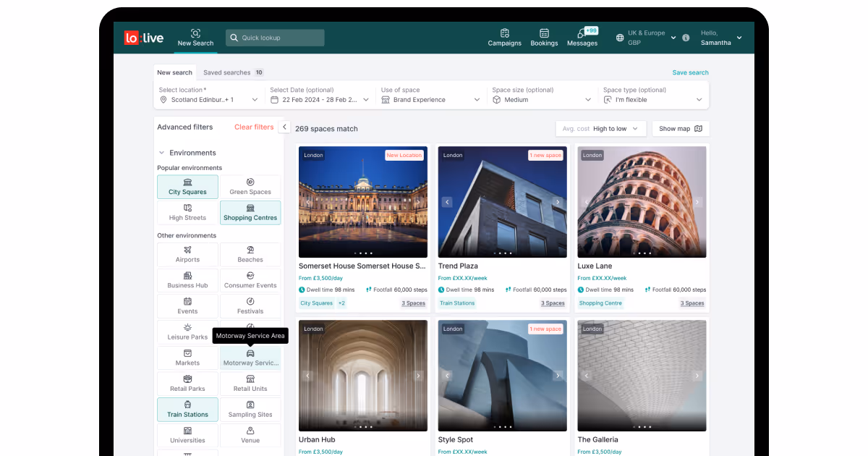Screen dimensions: 868x456
Task: Select the Leisure Parks environment tile
Action: (187, 332)
